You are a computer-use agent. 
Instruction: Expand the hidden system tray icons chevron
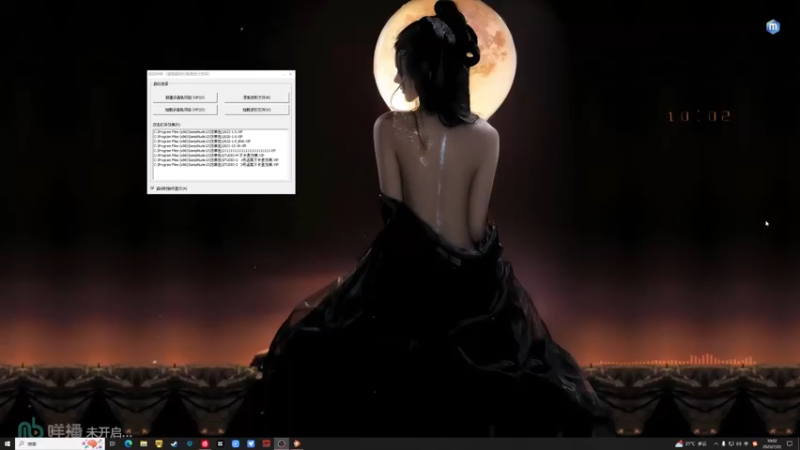pyautogui.click(x=716, y=444)
